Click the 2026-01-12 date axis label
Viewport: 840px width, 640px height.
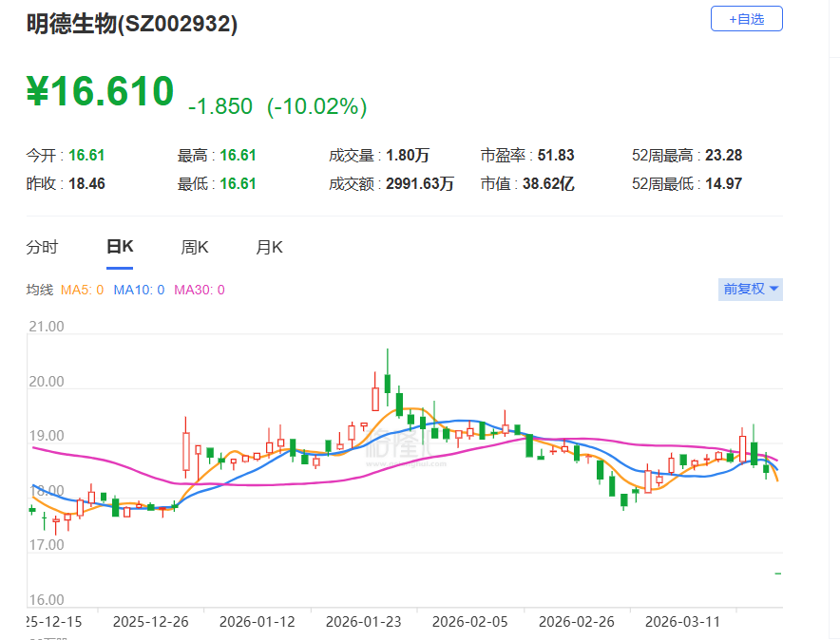coord(258,622)
